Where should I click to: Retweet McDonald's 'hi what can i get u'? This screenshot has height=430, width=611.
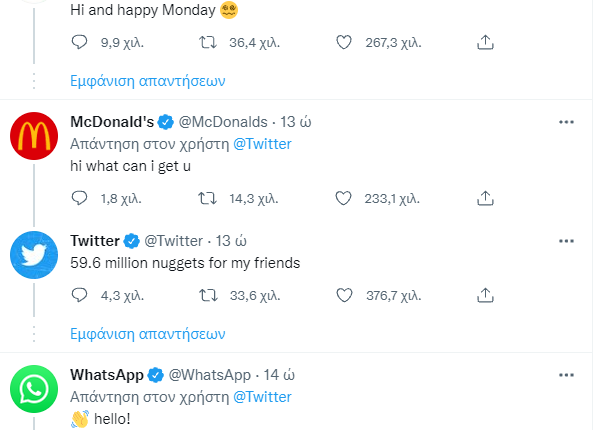point(207,199)
